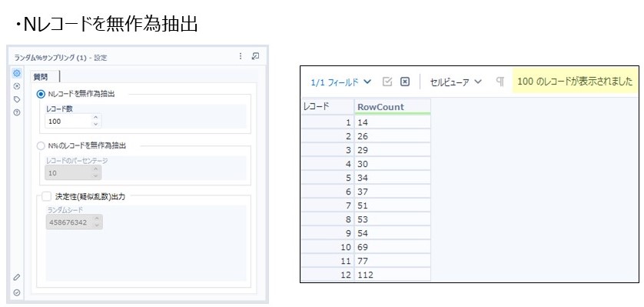This screenshot has height=307, width=644.
Task: Select the Nレコードを無作為抽出 radio button
Action: tap(41, 94)
